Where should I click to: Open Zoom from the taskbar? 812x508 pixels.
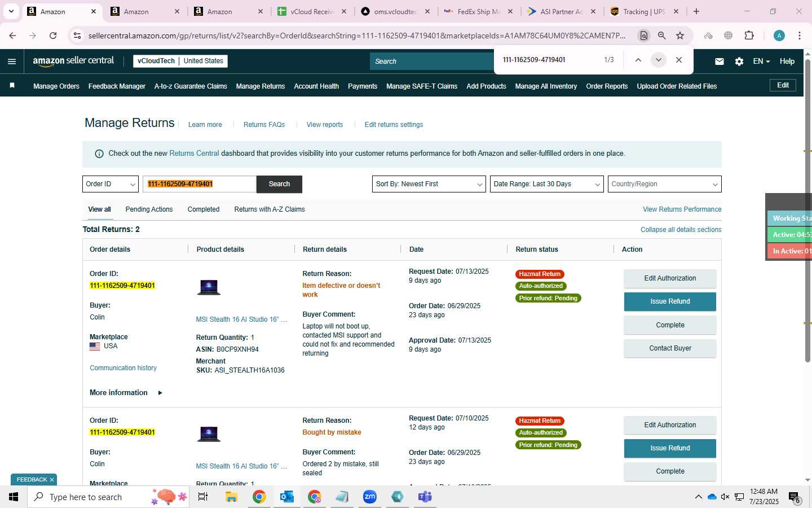click(x=370, y=497)
